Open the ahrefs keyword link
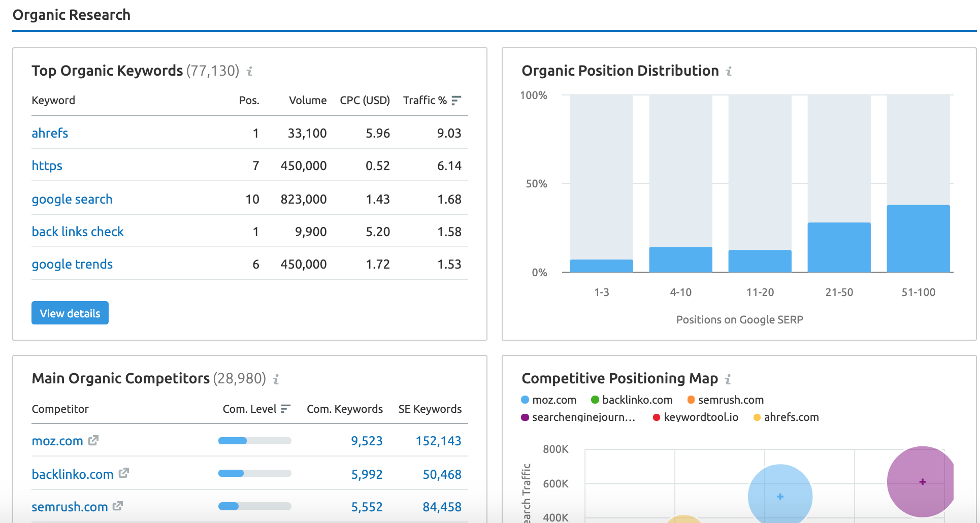Screen dimensions: 980x523 point(50,133)
